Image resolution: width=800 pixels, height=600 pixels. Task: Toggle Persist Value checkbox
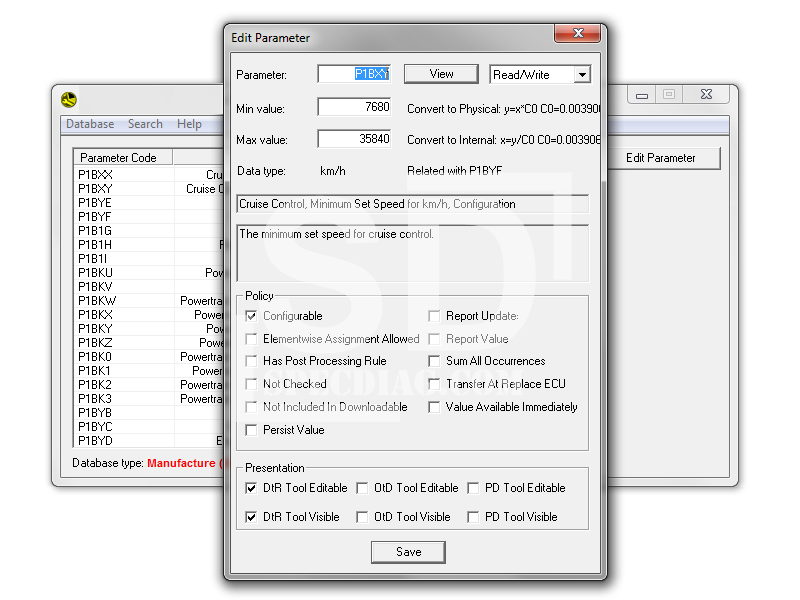(252, 430)
